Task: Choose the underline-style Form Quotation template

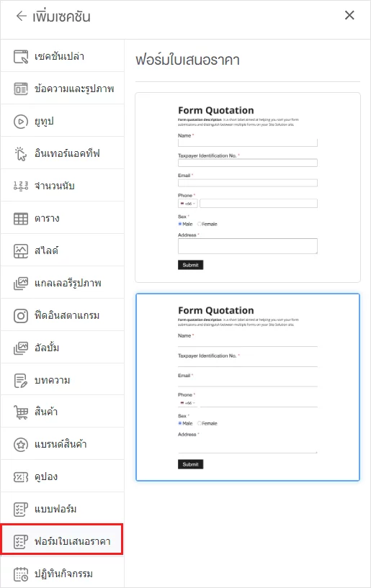Action: 248,387
